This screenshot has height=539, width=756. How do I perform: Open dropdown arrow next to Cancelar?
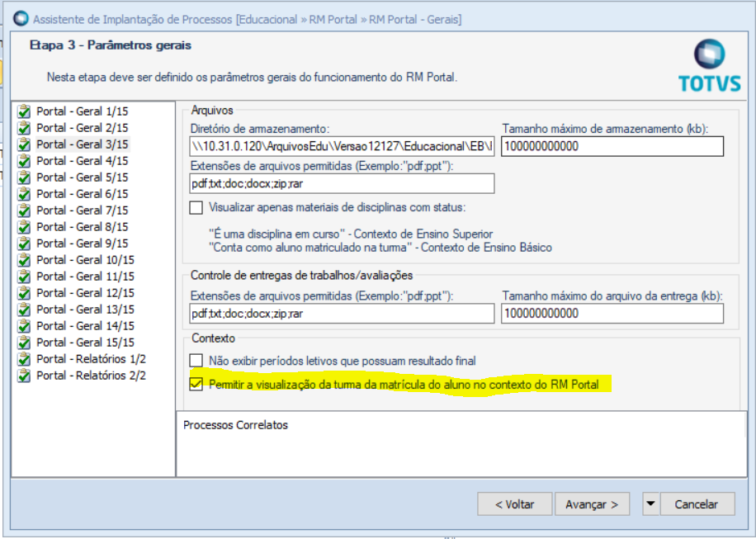pyautogui.click(x=650, y=504)
